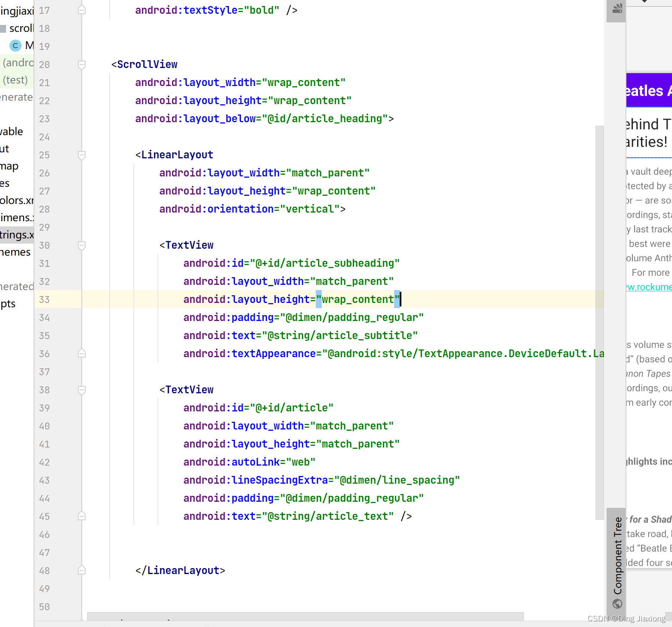Click the fold end marker on line 36

point(82,353)
